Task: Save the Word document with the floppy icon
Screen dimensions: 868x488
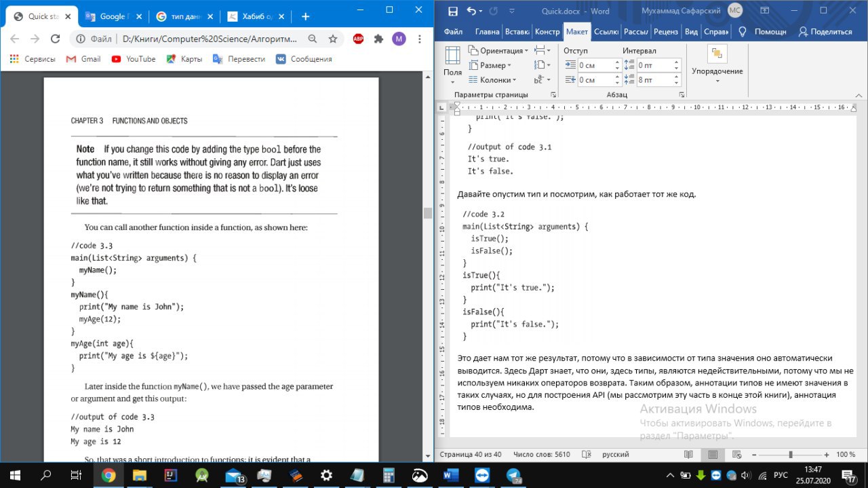Action: tap(453, 11)
